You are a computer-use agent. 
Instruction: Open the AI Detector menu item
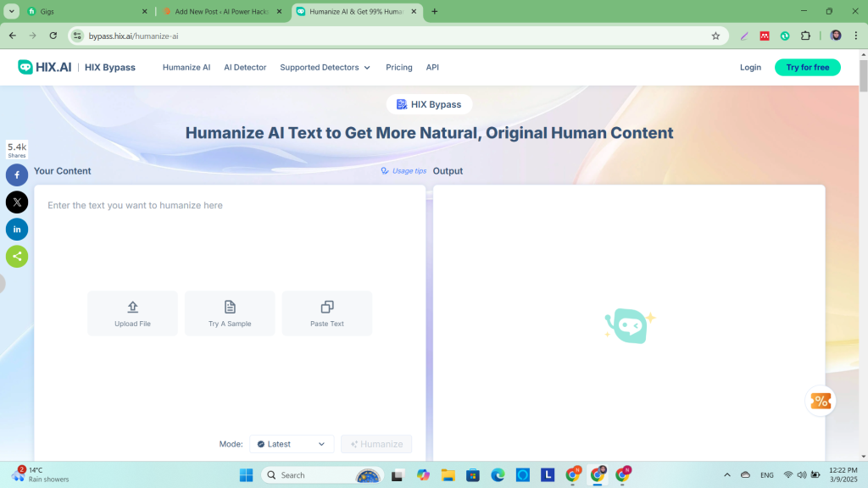coord(245,67)
